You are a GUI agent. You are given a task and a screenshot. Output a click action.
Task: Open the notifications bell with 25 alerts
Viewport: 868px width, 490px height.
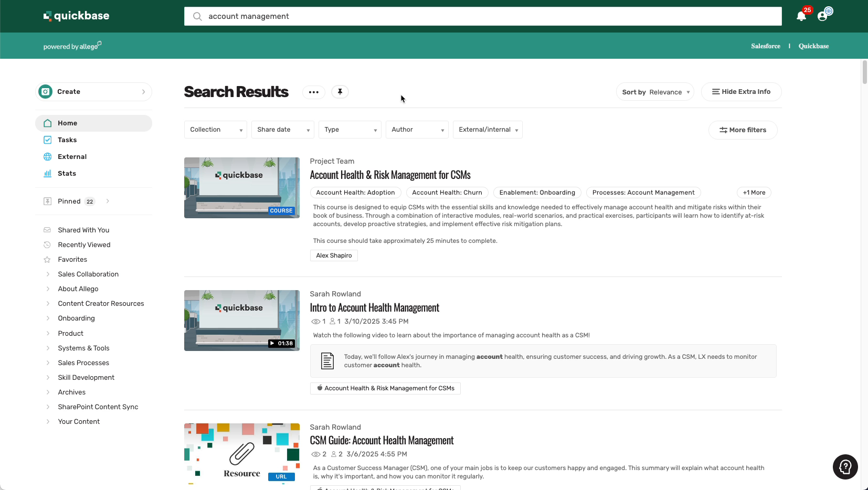point(800,16)
